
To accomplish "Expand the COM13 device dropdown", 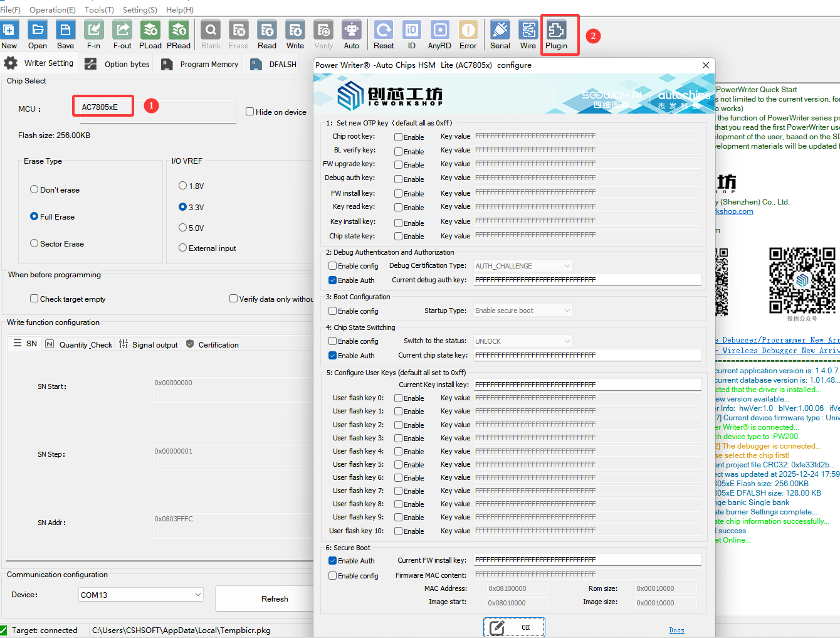I will pyautogui.click(x=141, y=595).
